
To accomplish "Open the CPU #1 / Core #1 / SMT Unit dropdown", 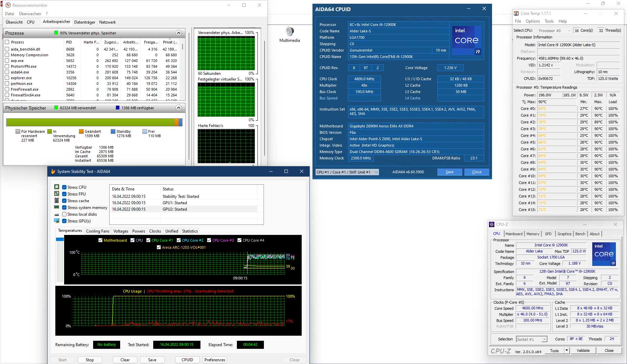I will [x=347, y=172].
